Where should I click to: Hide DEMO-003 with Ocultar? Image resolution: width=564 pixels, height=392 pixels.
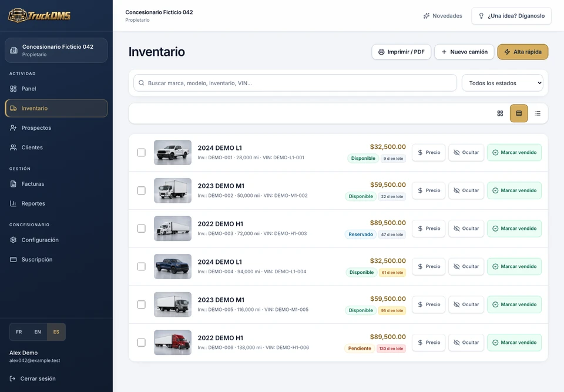pyautogui.click(x=466, y=229)
